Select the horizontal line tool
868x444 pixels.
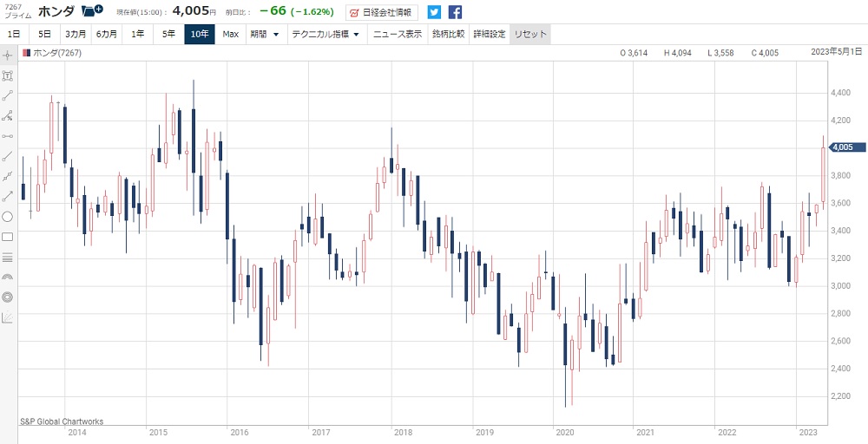coord(8,136)
